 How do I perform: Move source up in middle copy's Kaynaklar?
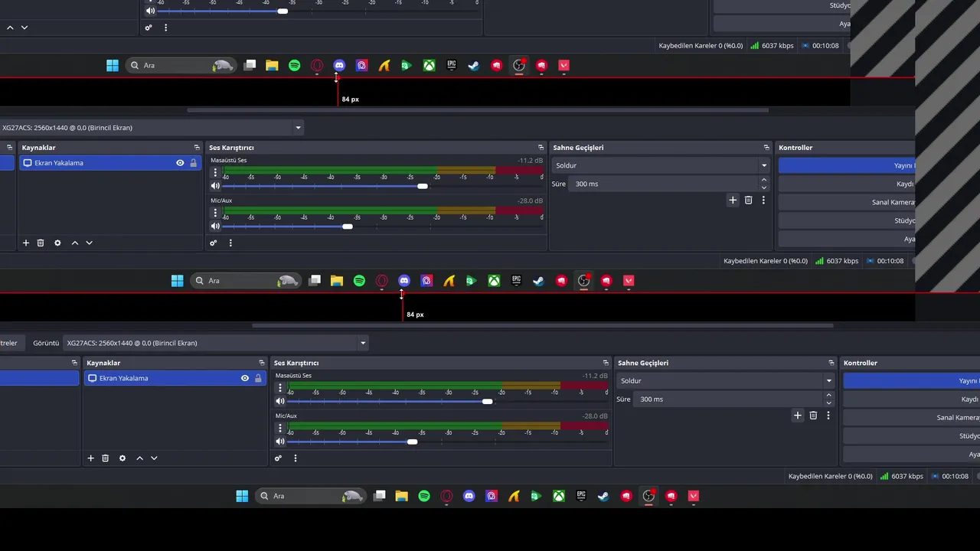(x=75, y=243)
